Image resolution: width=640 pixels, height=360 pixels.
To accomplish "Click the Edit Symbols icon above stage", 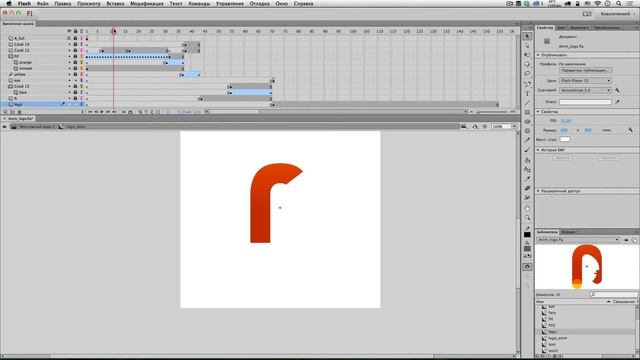I will 475,127.
